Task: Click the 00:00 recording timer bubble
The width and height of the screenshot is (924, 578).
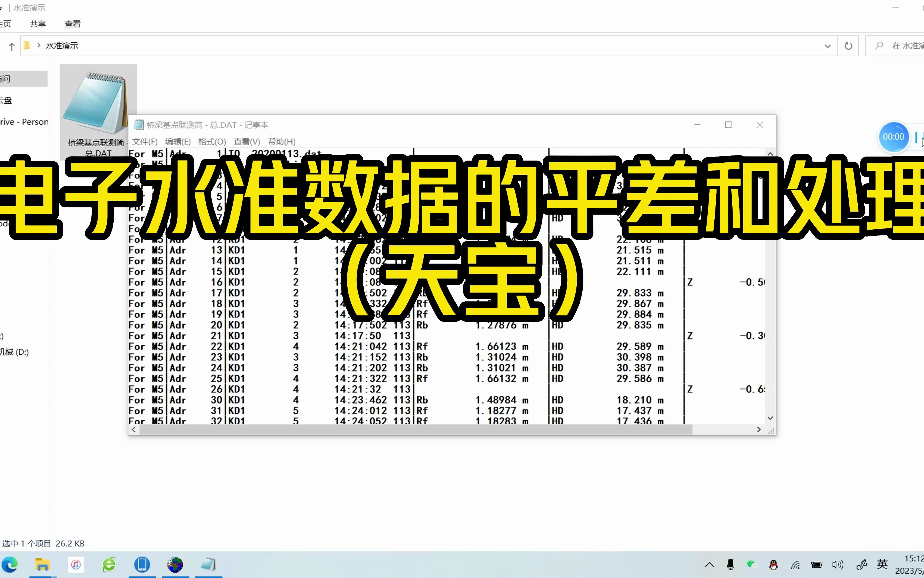Action: [893, 137]
